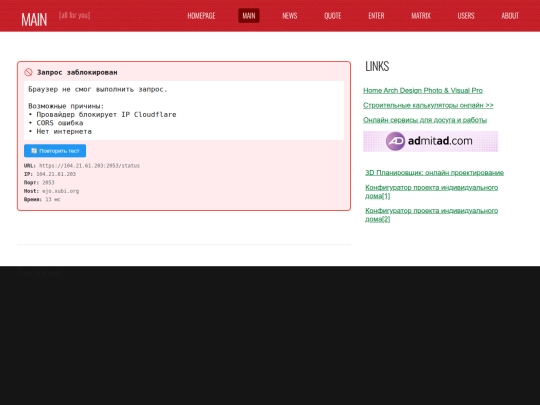Click the 'Время' response time line

(42, 199)
